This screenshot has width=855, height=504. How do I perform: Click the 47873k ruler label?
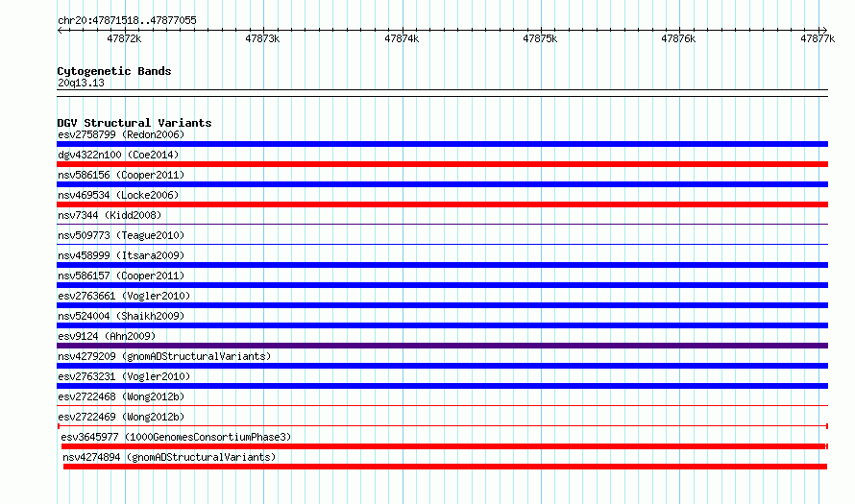click(262, 38)
